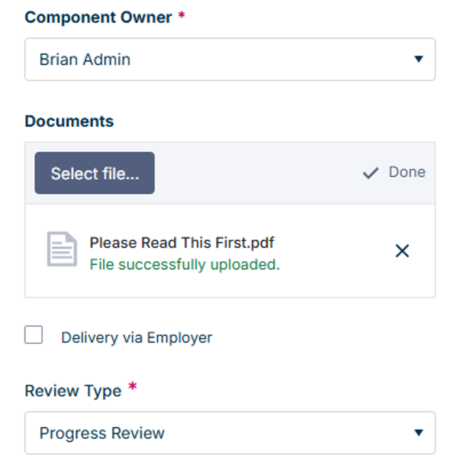The height and width of the screenshot is (476, 469).
Task: Click the File successfully uploaded message
Action: pos(184,264)
